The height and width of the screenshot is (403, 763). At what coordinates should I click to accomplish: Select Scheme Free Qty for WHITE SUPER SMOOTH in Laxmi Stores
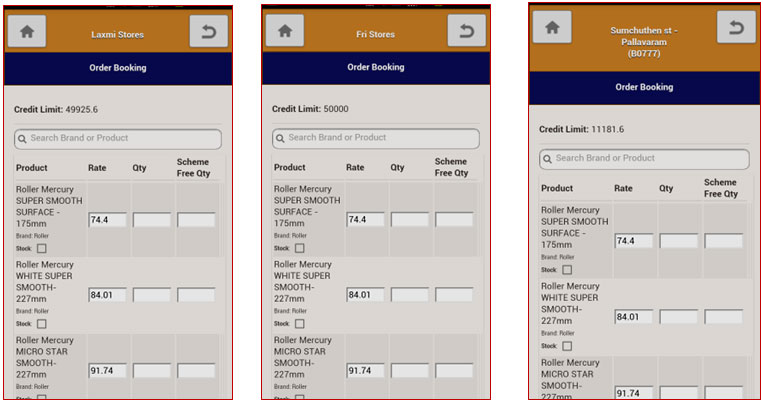click(196, 295)
